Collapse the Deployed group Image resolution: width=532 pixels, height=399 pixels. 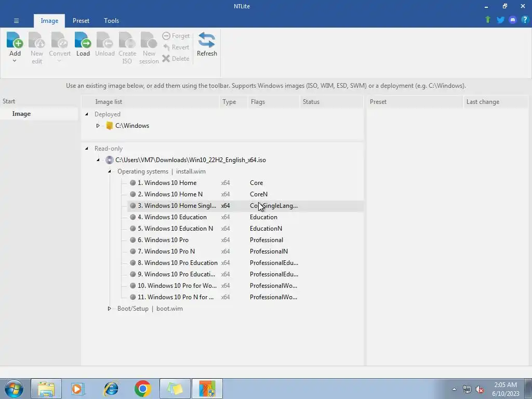[87, 114]
